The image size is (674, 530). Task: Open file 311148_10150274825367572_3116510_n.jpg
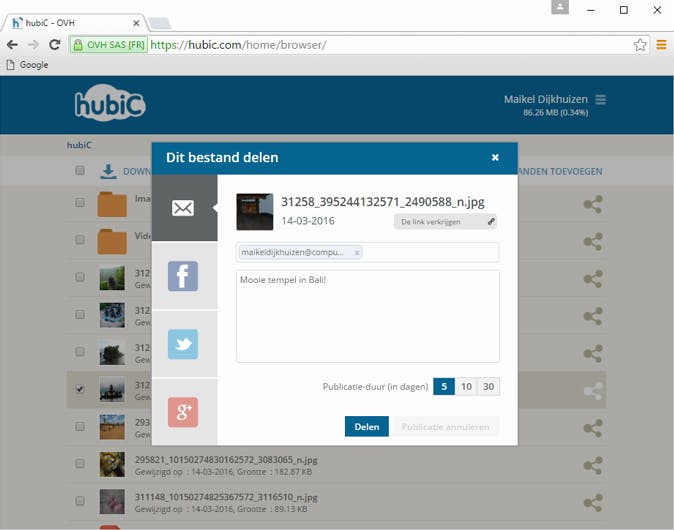226,497
